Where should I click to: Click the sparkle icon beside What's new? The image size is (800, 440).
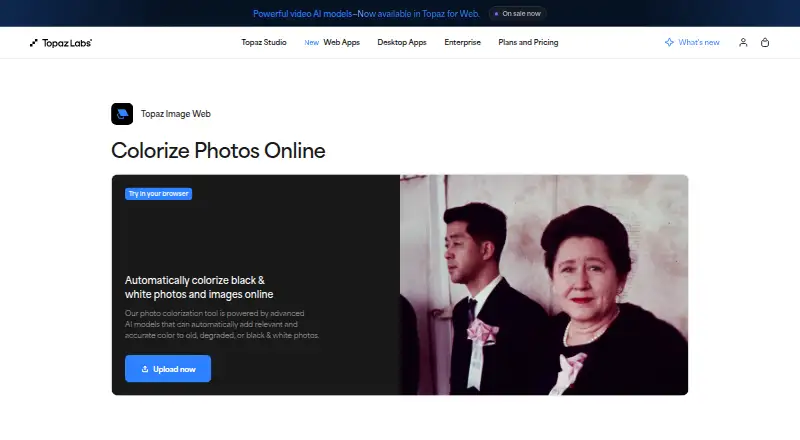pyautogui.click(x=669, y=42)
